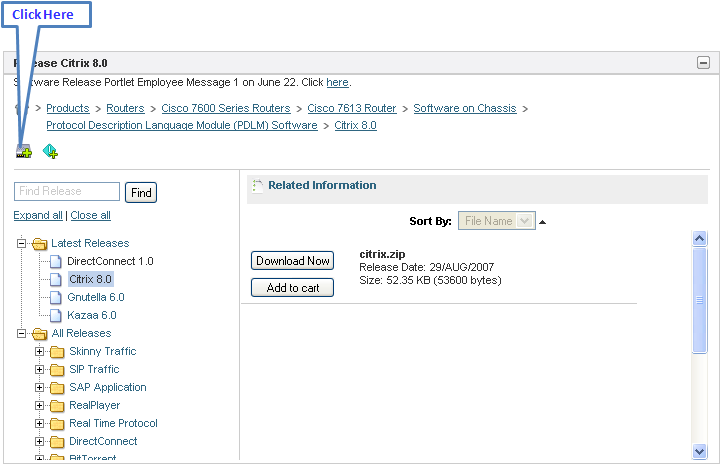The width and height of the screenshot is (727, 469).
Task: Expand the Real Time Protocol folder
Action: coord(39,424)
